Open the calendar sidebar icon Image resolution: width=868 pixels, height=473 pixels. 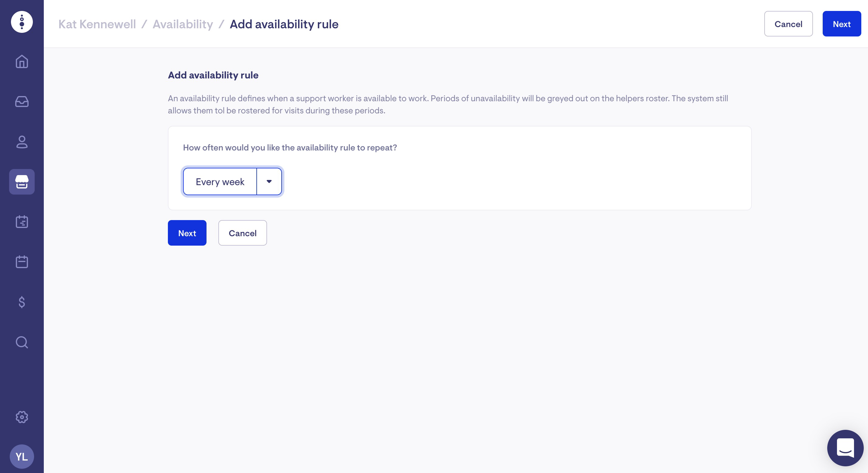coord(22,262)
